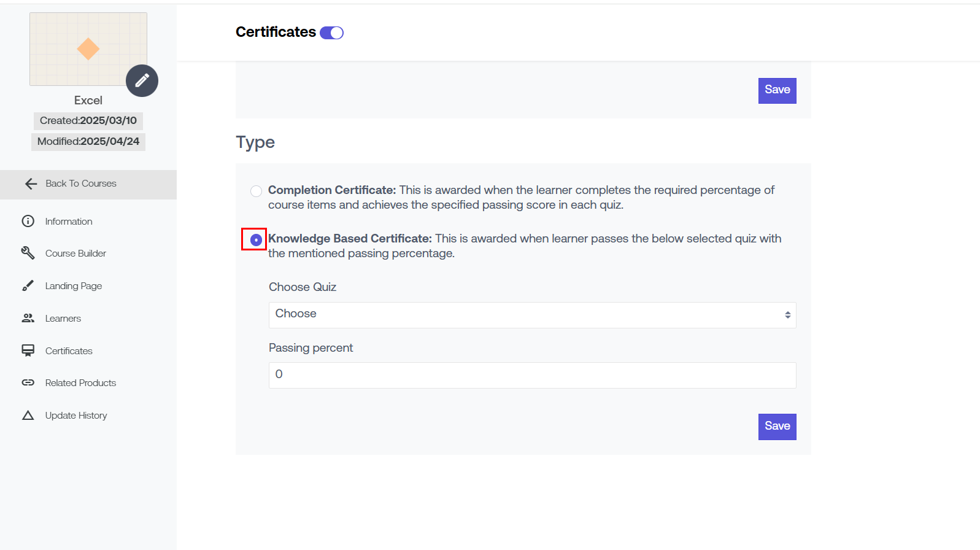
Task: Click the Certificates sidebar icon
Action: pos(28,351)
